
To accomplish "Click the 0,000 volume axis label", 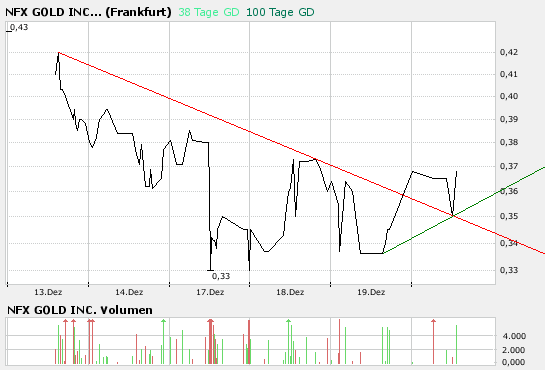I will (514, 362).
